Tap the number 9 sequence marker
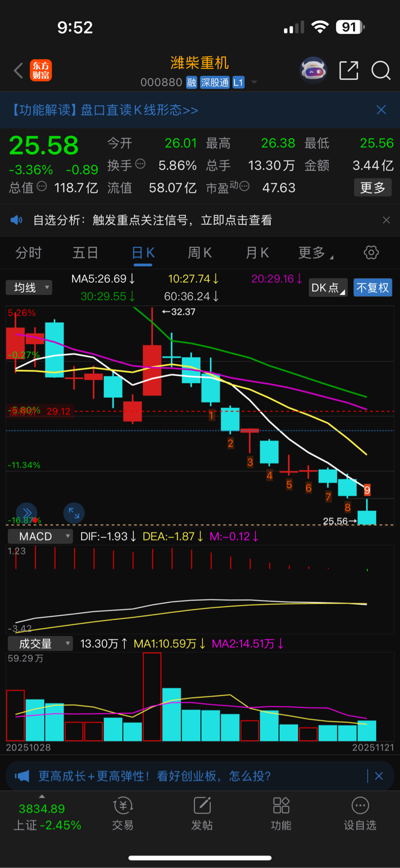The image size is (400, 868). [367, 490]
